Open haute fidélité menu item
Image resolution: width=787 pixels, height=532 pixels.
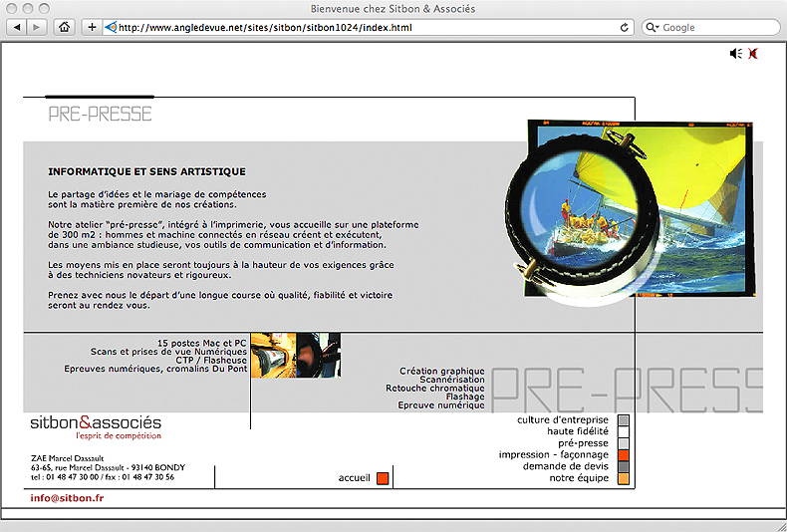tap(577, 431)
